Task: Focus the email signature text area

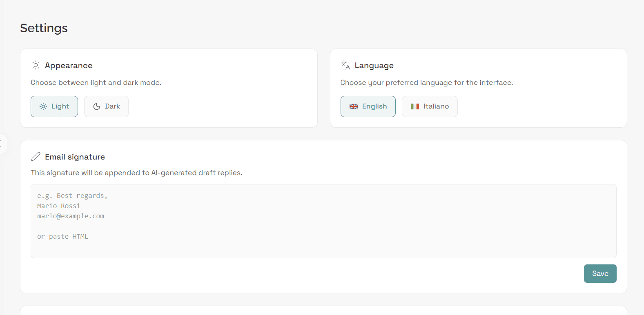Action: point(323,221)
